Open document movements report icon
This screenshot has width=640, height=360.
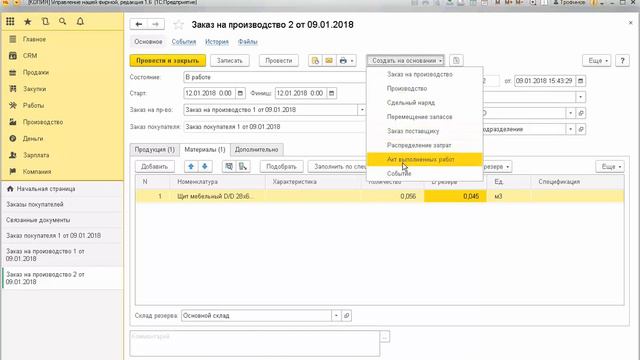[x=315, y=60]
